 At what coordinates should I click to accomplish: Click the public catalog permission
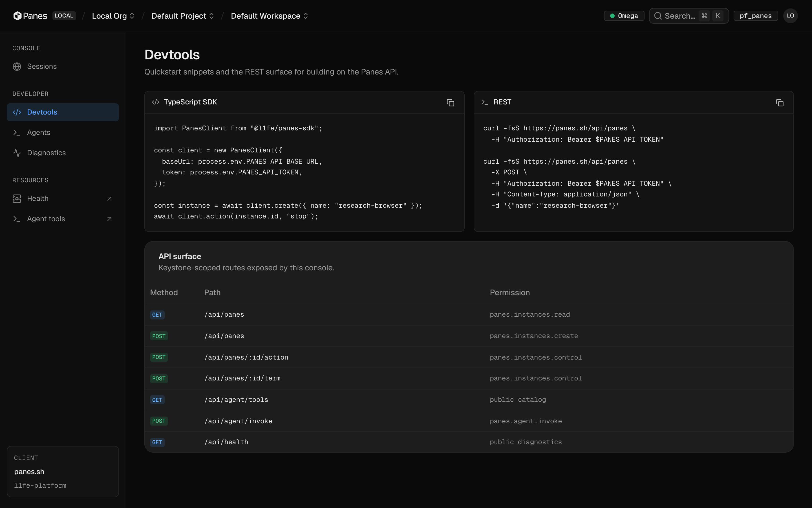pyautogui.click(x=518, y=400)
